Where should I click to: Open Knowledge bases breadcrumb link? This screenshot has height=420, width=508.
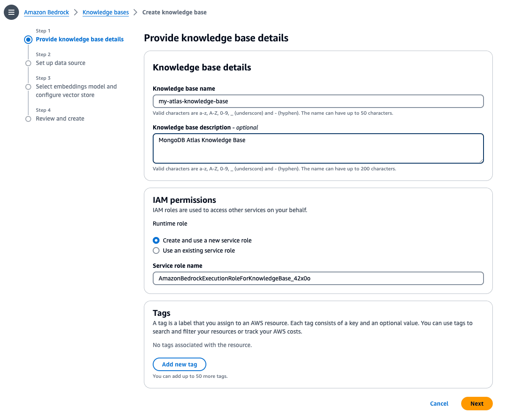[x=105, y=12]
